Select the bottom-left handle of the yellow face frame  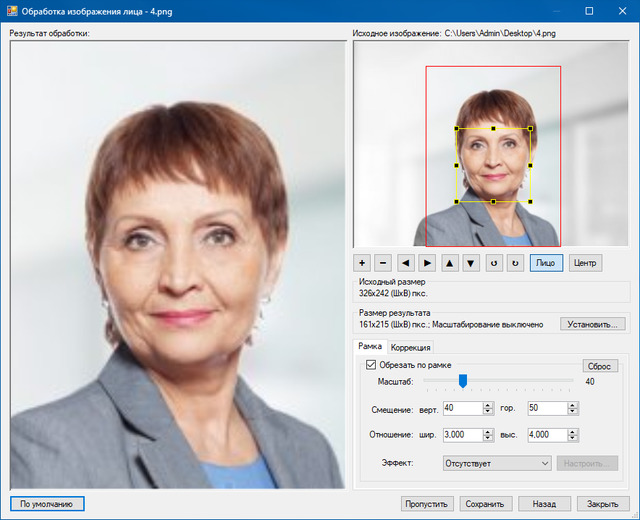click(x=456, y=202)
